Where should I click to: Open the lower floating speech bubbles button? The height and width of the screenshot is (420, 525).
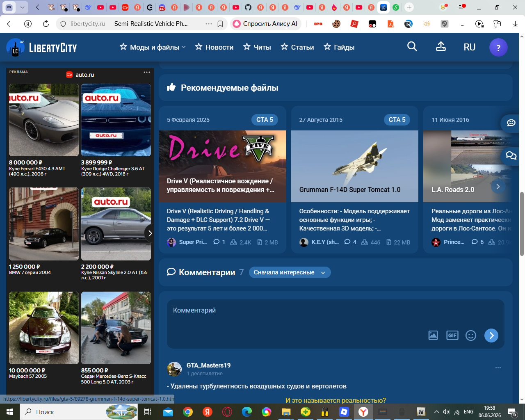(x=511, y=155)
